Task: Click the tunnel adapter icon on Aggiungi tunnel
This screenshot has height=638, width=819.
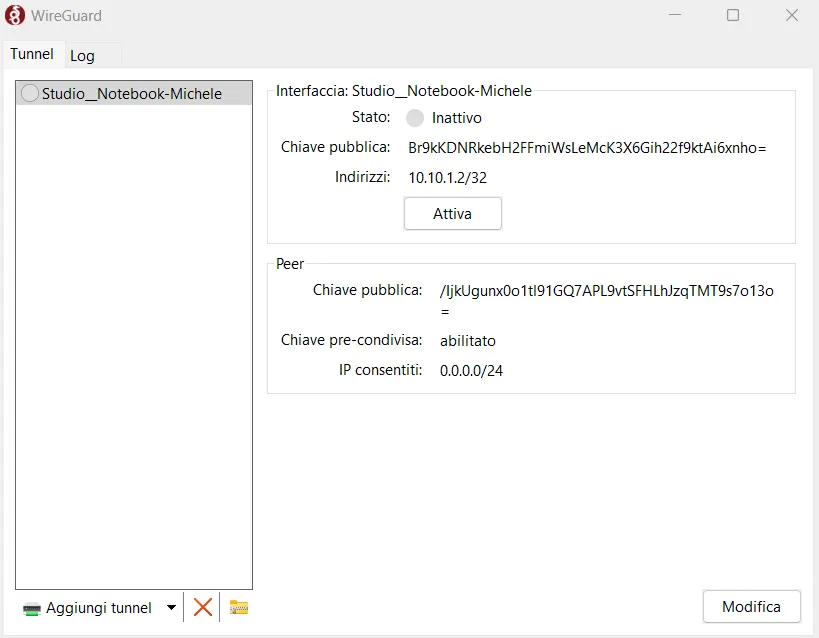Action: pyautogui.click(x=31, y=607)
